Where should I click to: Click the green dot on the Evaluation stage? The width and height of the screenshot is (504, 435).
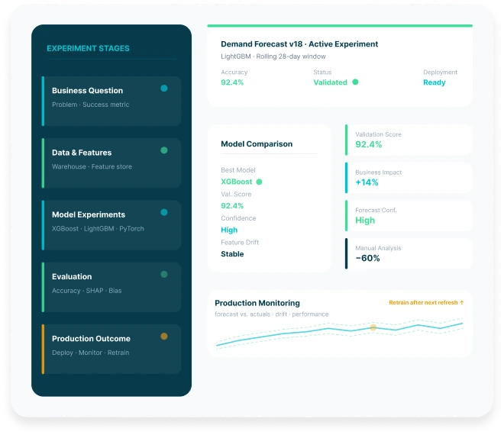[x=164, y=275]
